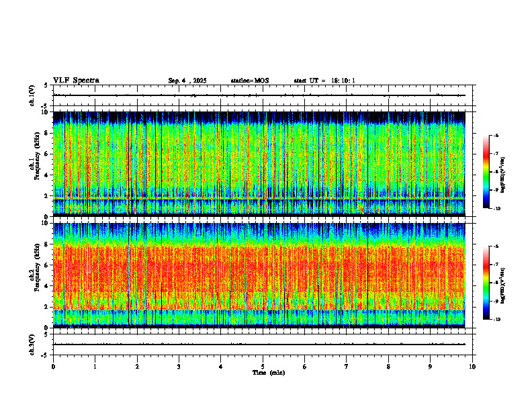Click time axis tick label "7"
This screenshot has width=532, height=411.
347,367
